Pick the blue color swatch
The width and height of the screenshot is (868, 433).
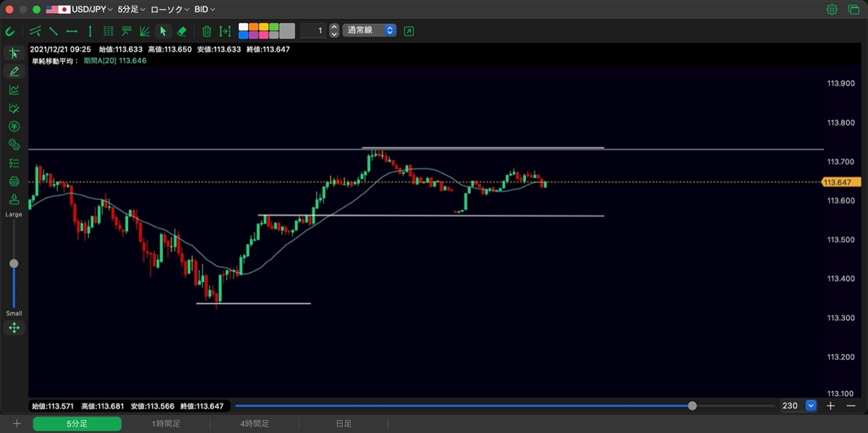[x=244, y=35]
